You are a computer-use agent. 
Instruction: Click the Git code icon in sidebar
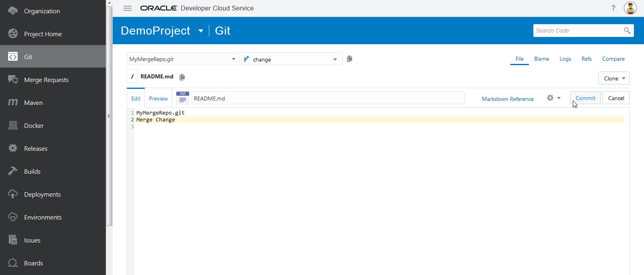[x=13, y=57]
